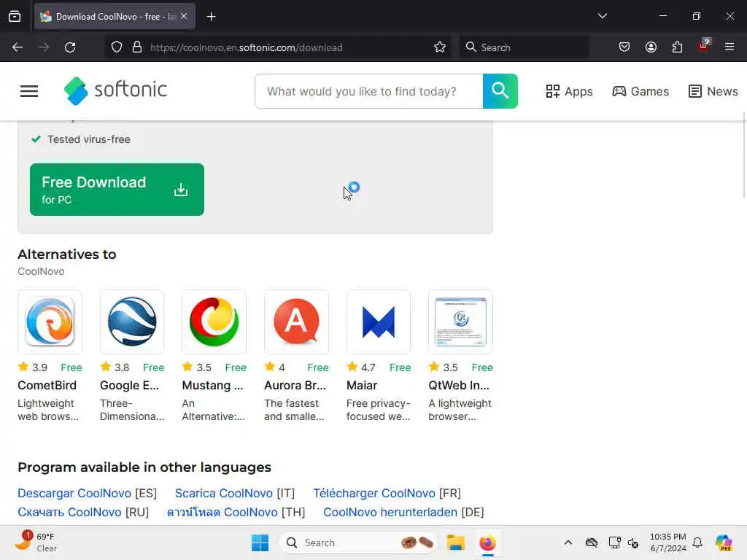Click the 'Free privacy-focused we...' description
This screenshot has height=560, width=747.
pos(379,410)
